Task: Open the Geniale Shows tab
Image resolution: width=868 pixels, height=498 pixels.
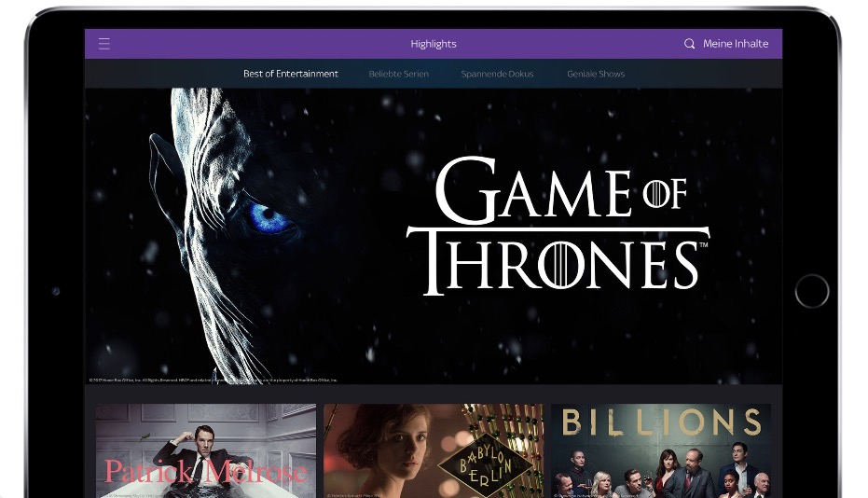Action: (596, 74)
